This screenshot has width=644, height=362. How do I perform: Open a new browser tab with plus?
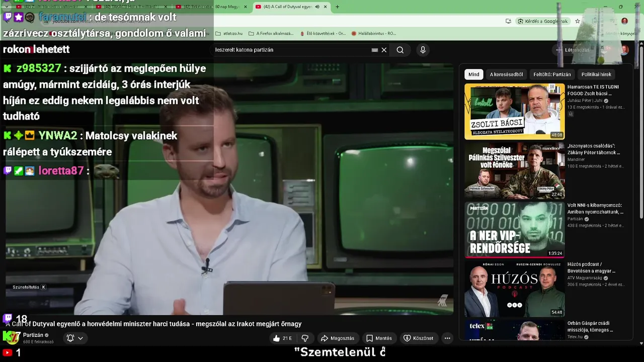(337, 7)
